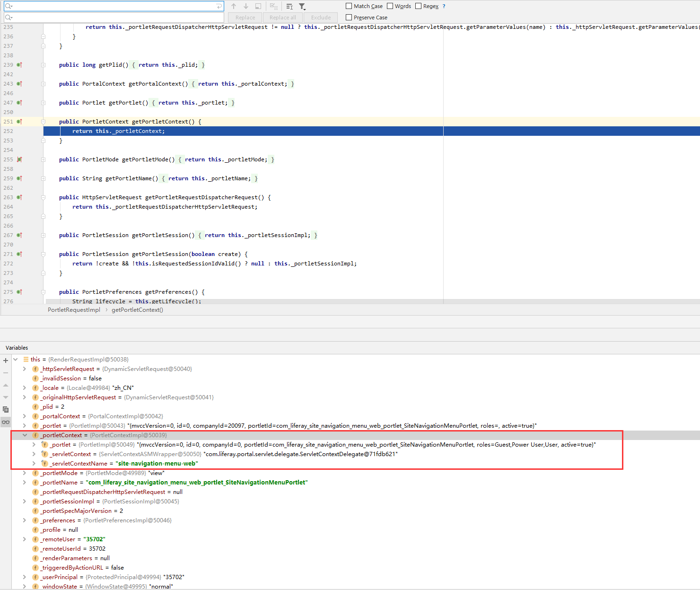This screenshot has height=590, width=700.
Task: Expand the _userPrincipal variable
Action: pyautogui.click(x=25, y=577)
